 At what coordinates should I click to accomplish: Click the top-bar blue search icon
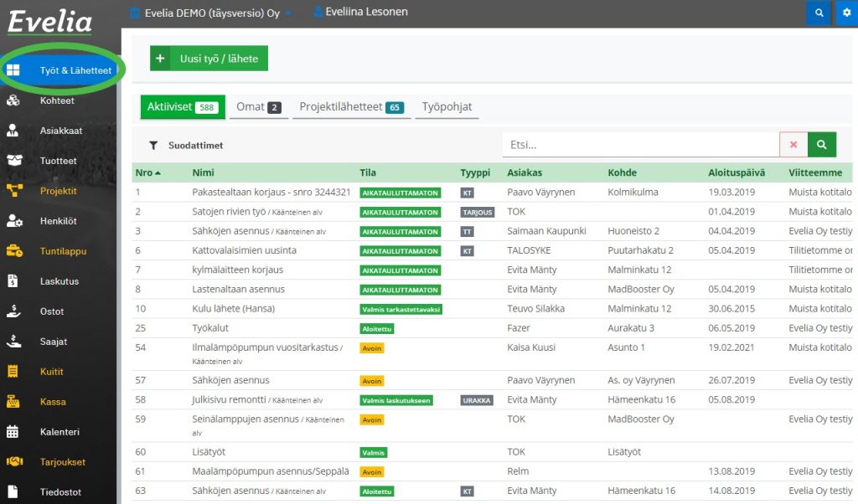click(x=819, y=13)
